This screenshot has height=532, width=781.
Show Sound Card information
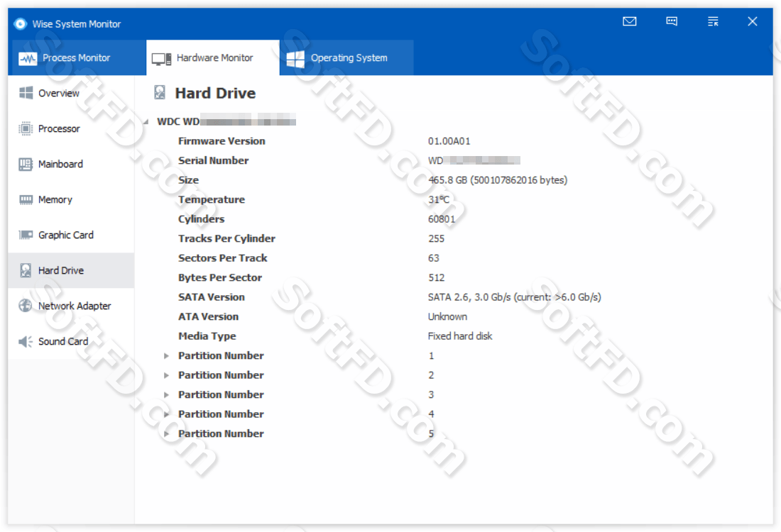(x=71, y=341)
